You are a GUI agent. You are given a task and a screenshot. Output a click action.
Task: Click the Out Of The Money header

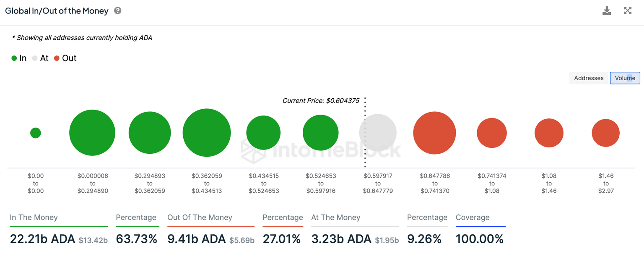coord(200,218)
